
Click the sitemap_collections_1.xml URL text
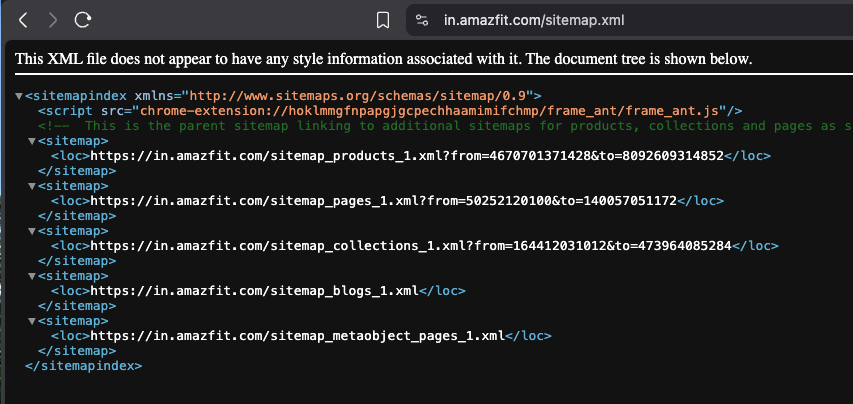pos(411,246)
